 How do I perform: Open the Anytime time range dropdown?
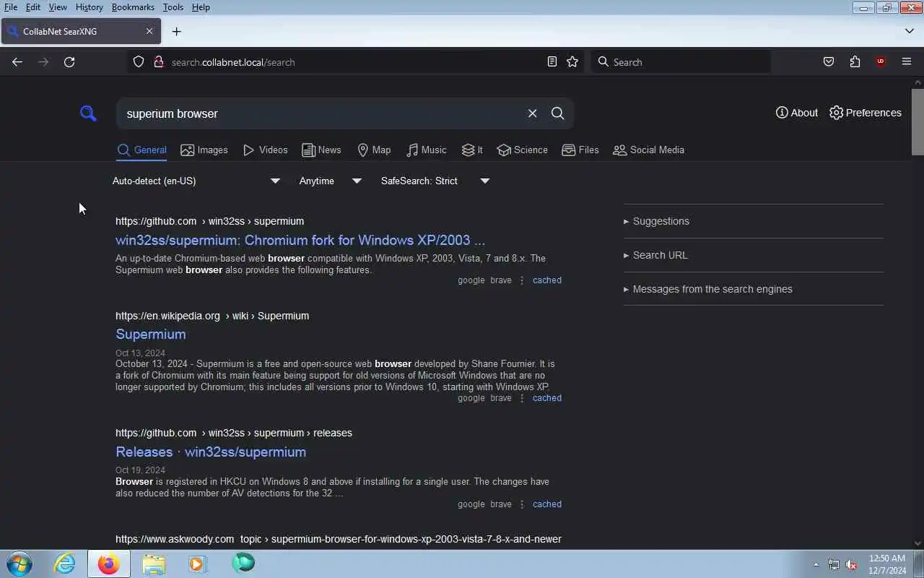point(330,181)
